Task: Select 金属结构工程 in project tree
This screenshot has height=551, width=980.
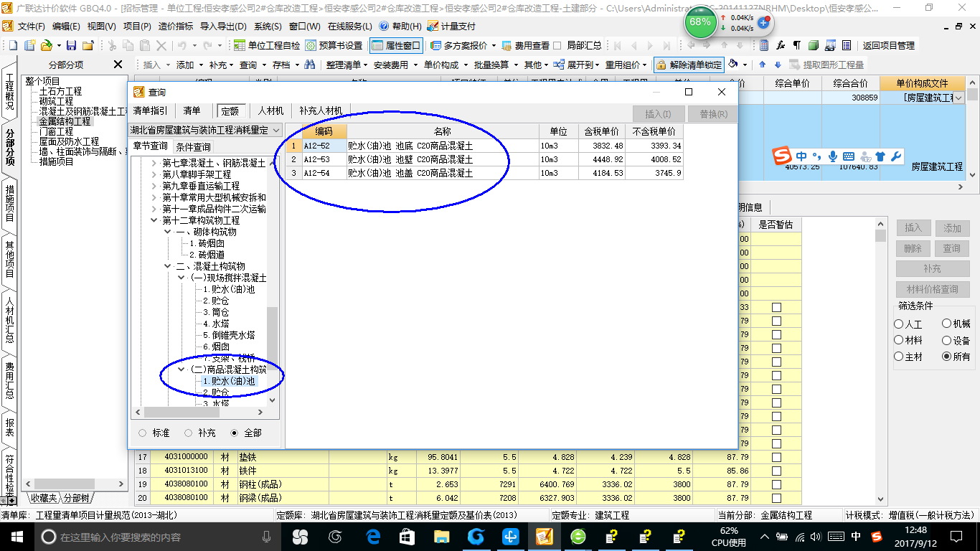Action: (65, 121)
